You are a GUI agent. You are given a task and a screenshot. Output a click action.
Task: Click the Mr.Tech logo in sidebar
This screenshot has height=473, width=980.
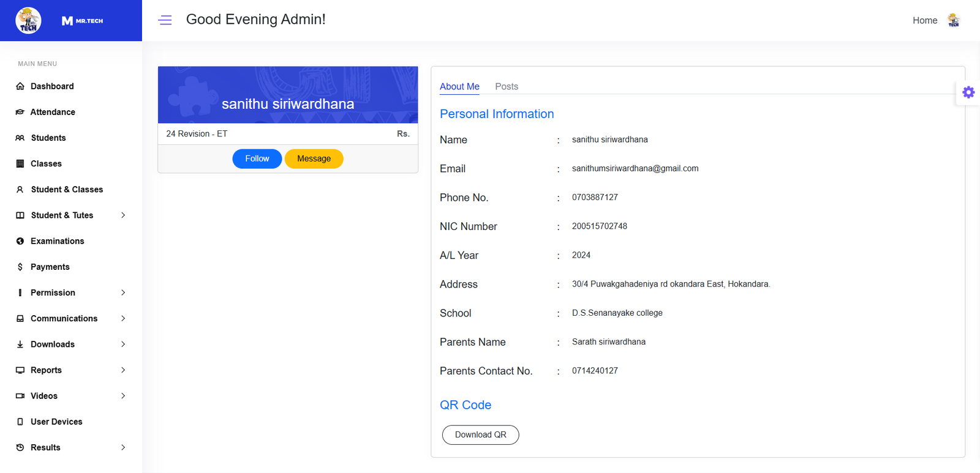point(29,20)
